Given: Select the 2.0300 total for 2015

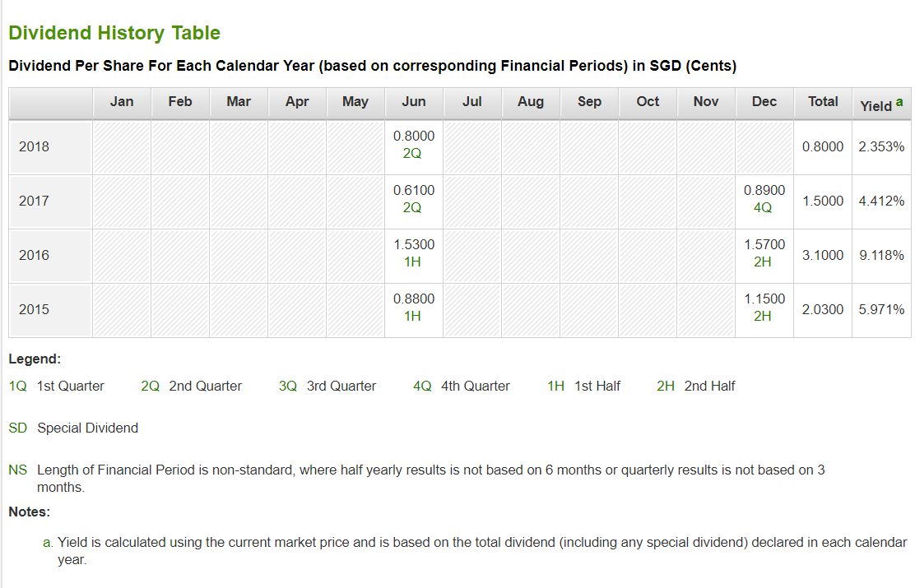Looking at the screenshot, I should pos(823,309).
